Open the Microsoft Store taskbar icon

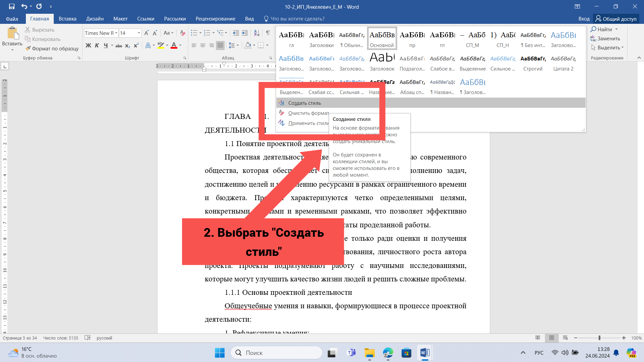click(406, 353)
